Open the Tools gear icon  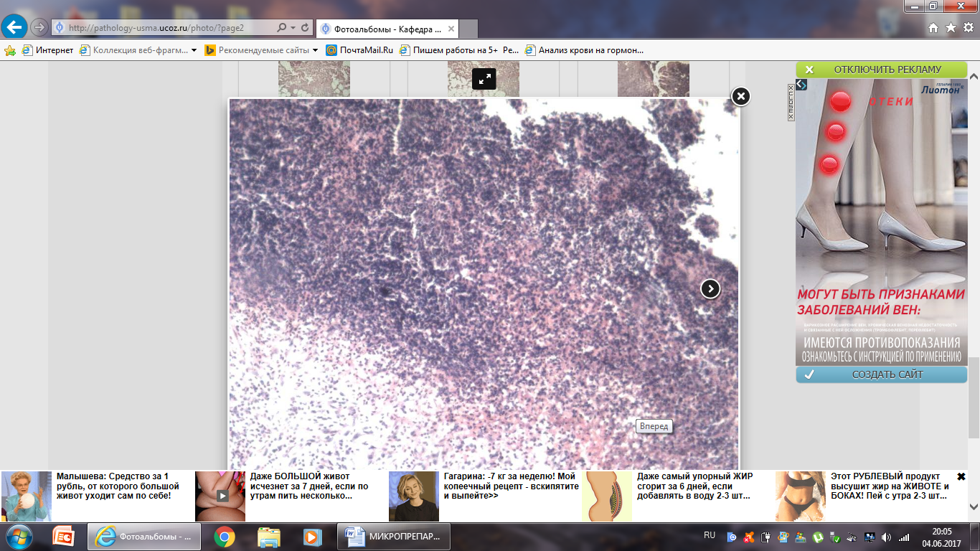pyautogui.click(x=968, y=28)
